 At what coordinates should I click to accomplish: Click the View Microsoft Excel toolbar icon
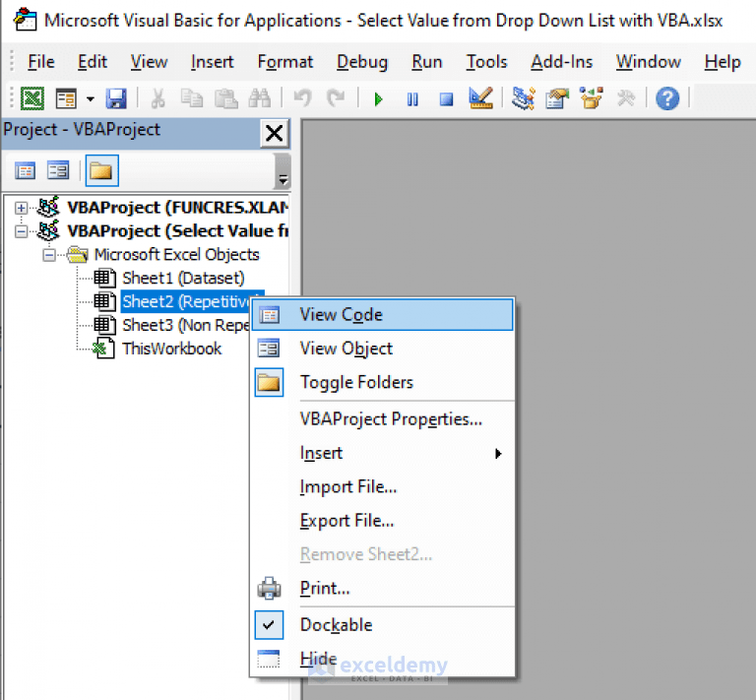click(x=32, y=98)
